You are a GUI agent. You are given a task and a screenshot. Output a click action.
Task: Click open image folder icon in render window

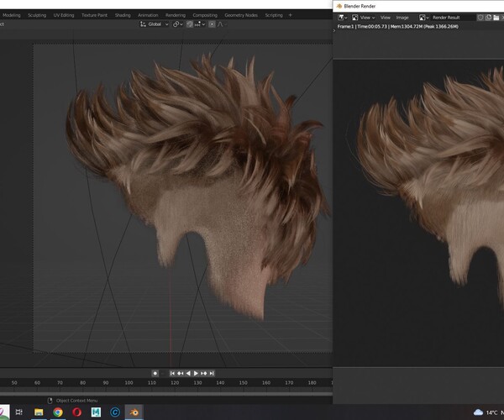click(496, 18)
